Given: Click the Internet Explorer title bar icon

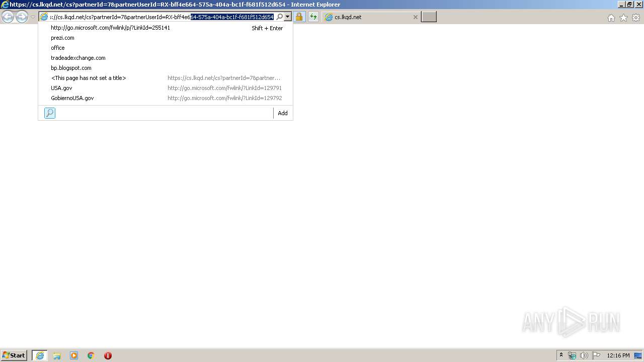Looking at the screenshot, I should (x=5, y=5).
